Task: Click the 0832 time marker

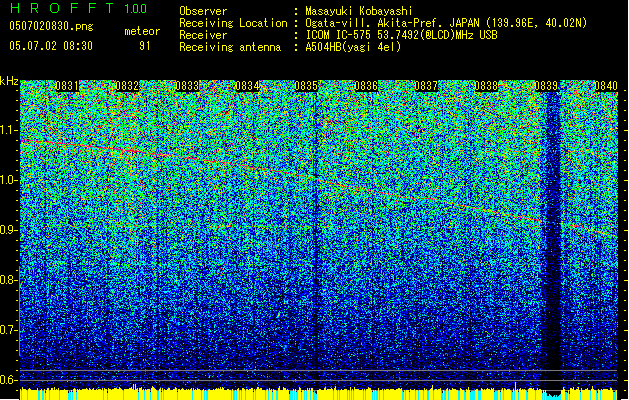Action: [x=127, y=86]
